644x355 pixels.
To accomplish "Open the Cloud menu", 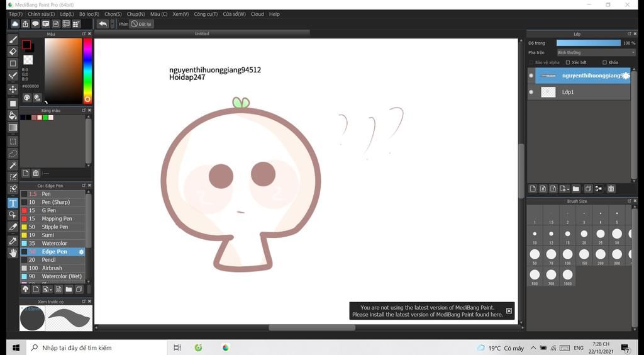I will pyautogui.click(x=257, y=14).
